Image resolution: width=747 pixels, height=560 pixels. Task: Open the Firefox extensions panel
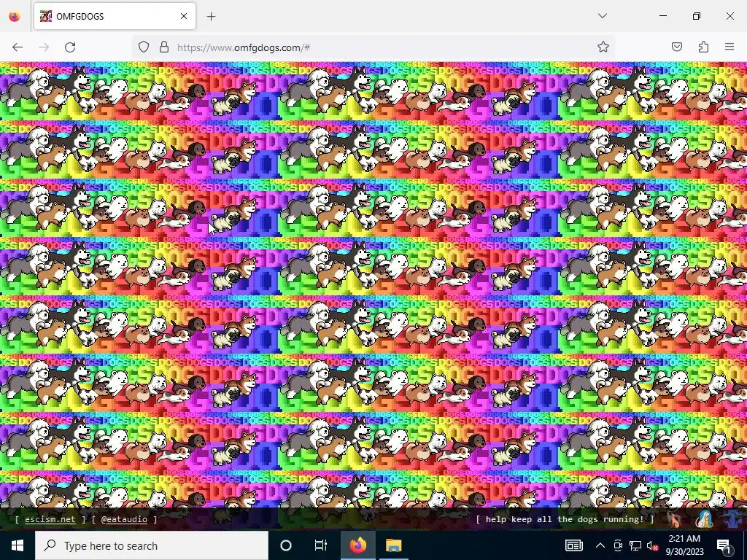point(703,47)
